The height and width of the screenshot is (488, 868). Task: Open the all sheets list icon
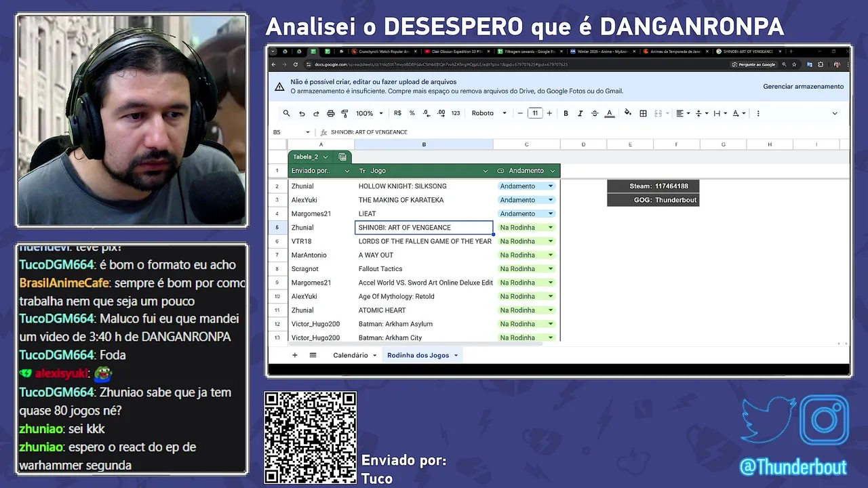[313, 355]
